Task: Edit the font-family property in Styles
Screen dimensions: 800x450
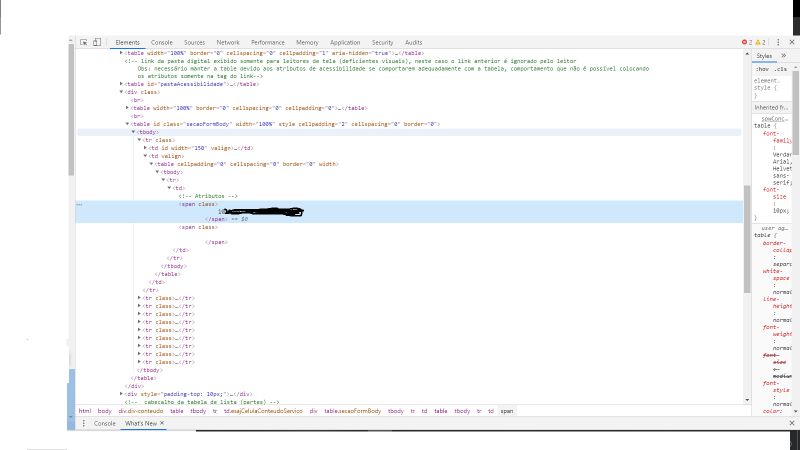Action: point(777,137)
